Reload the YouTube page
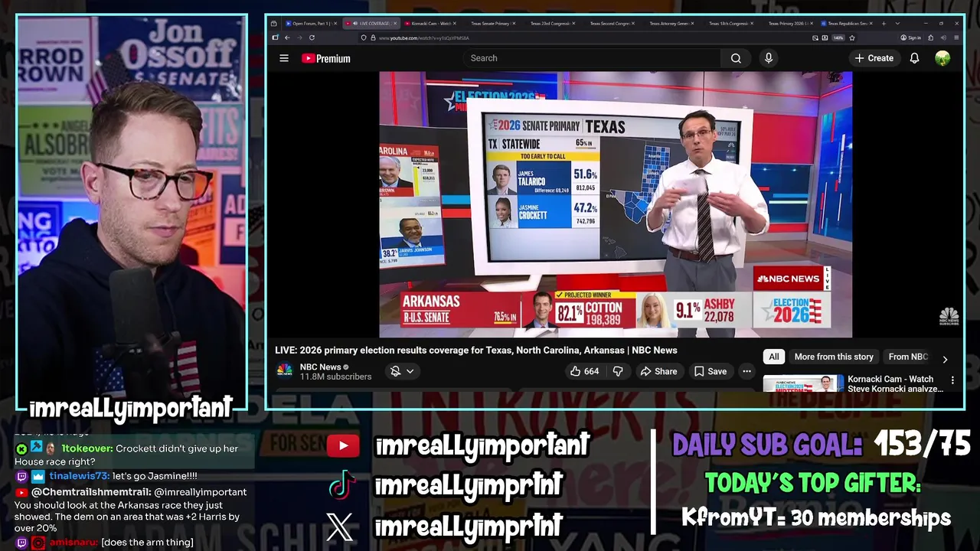 click(312, 37)
